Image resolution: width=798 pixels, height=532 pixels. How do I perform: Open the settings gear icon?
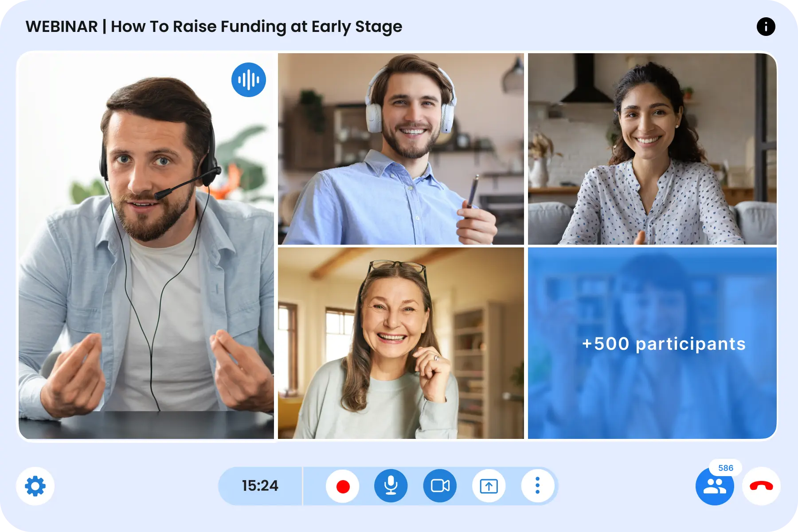click(35, 486)
